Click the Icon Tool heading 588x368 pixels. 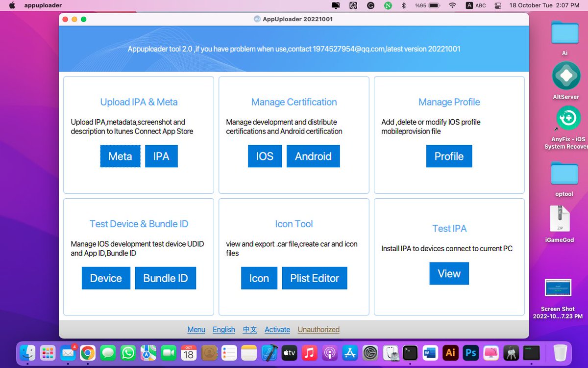[294, 224]
